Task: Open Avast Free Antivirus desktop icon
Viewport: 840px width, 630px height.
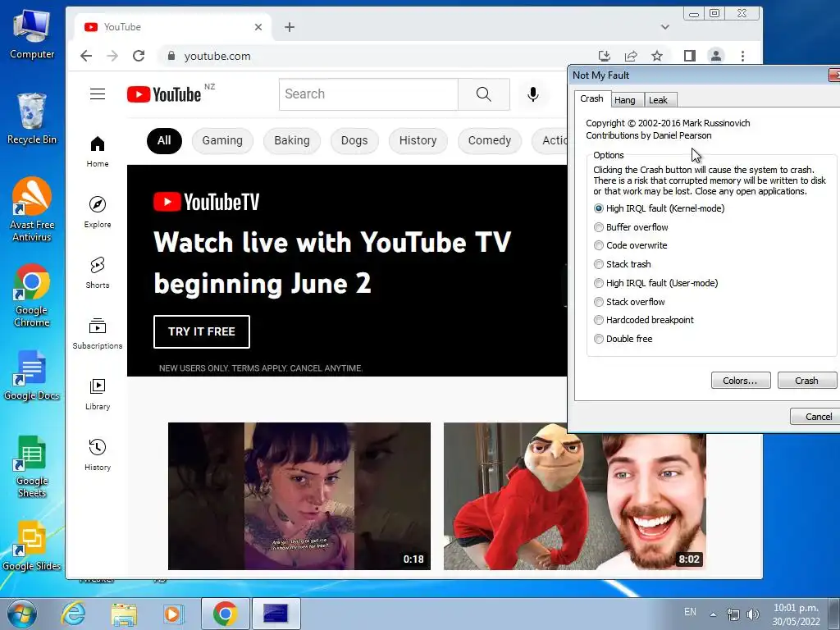Action: tap(32, 209)
